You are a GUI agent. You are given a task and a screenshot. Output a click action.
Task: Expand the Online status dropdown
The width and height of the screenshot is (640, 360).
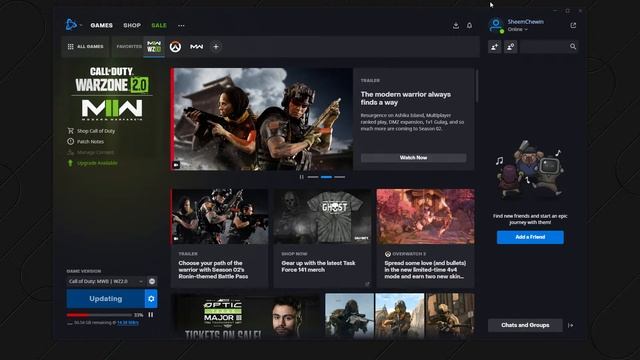(518, 29)
